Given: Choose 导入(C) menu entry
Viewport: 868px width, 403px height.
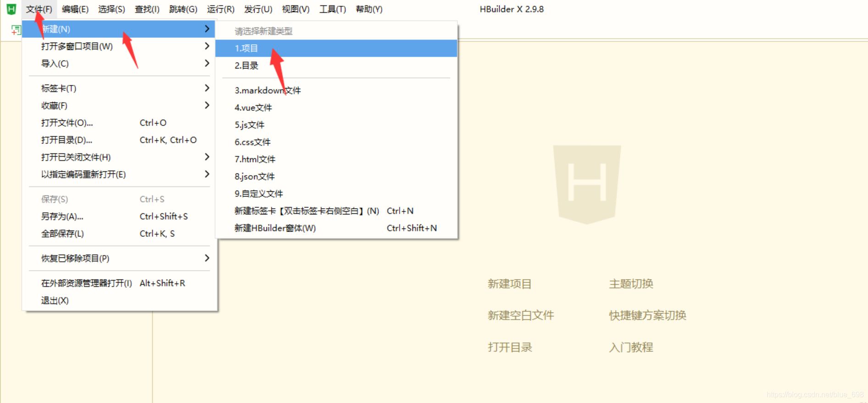Looking at the screenshot, I should 119,63.
